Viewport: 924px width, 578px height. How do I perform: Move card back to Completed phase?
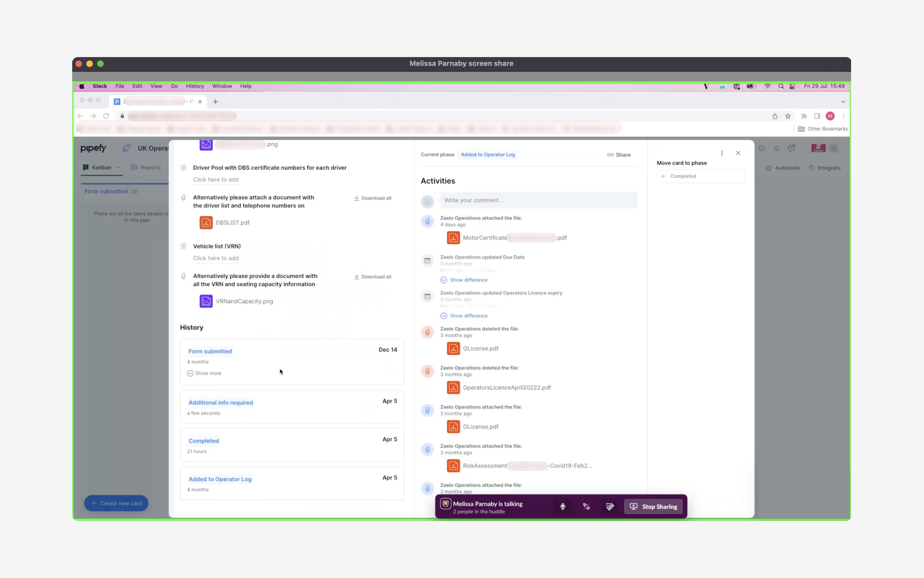pyautogui.click(x=700, y=176)
